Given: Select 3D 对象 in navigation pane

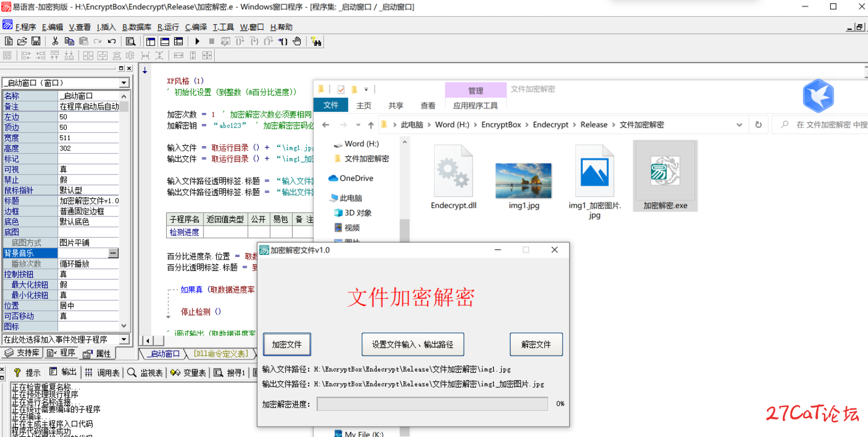Looking at the screenshot, I should click(352, 213).
